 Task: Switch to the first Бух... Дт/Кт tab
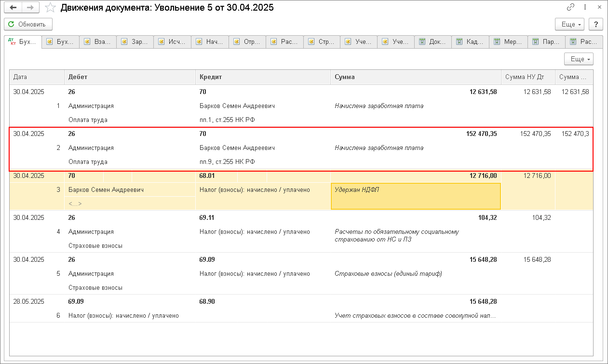[23, 42]
